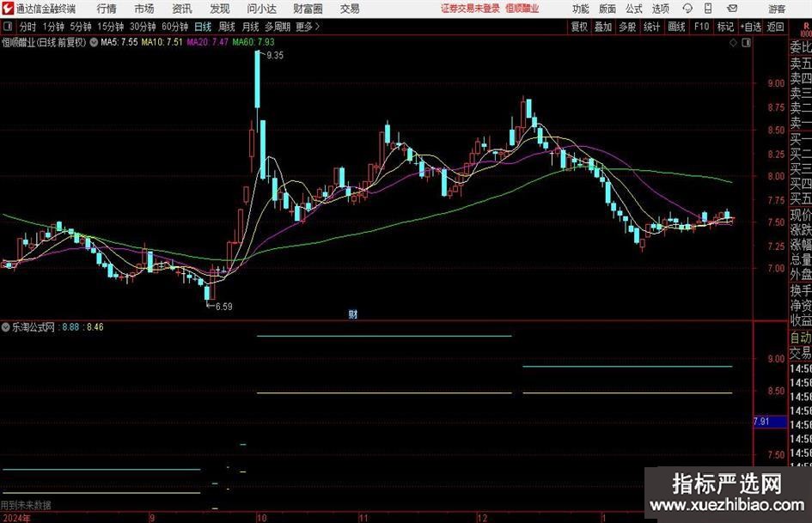
Task: Click the Tongdaxin red logo icon
Action: [8, 9]
